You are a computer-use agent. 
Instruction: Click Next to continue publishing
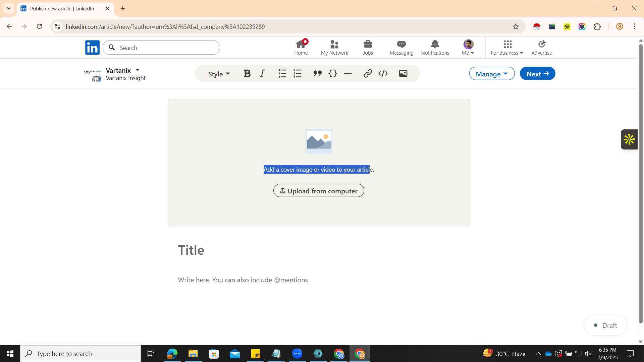tap(537, 74)
